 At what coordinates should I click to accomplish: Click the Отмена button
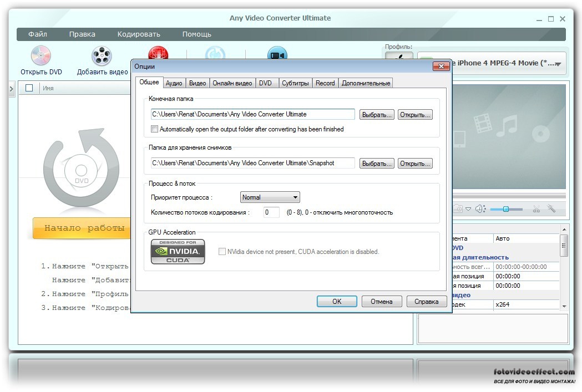coord(382,302)
